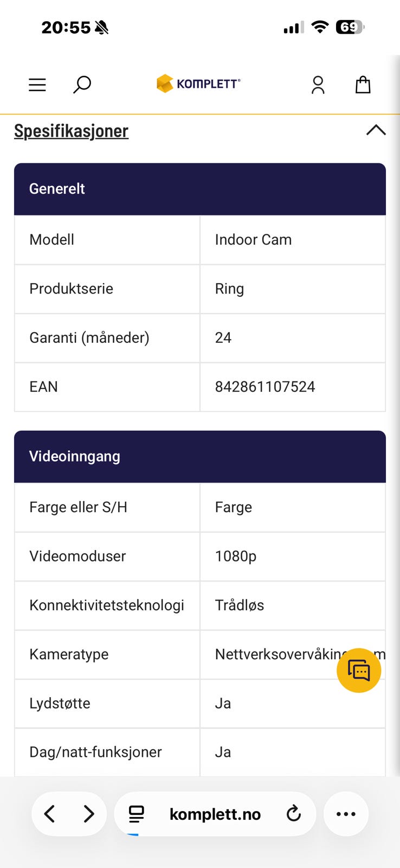Screen dimensions: 400x868
Task: Open the hamburger menu
Action: pos(37,85)
